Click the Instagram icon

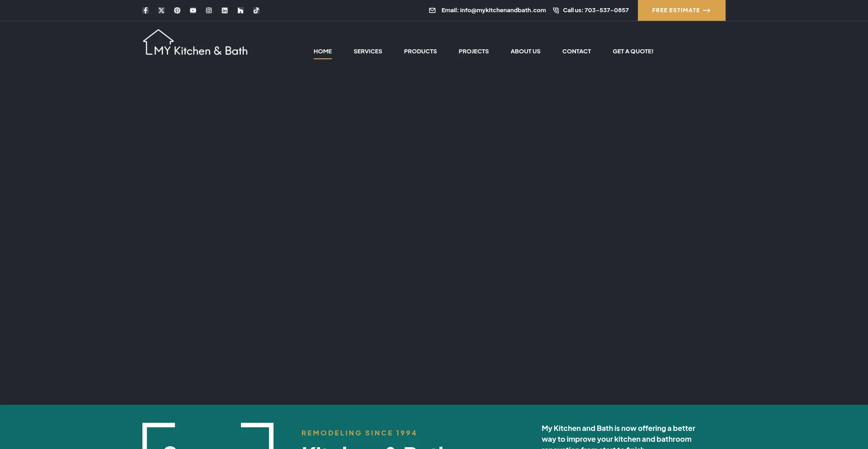(x=209, y=10)
